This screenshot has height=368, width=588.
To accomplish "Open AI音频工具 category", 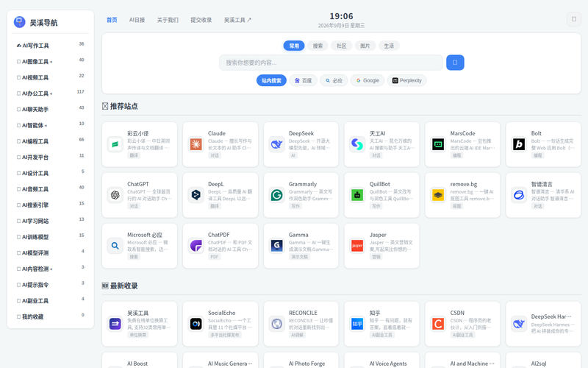I will 50,189.
